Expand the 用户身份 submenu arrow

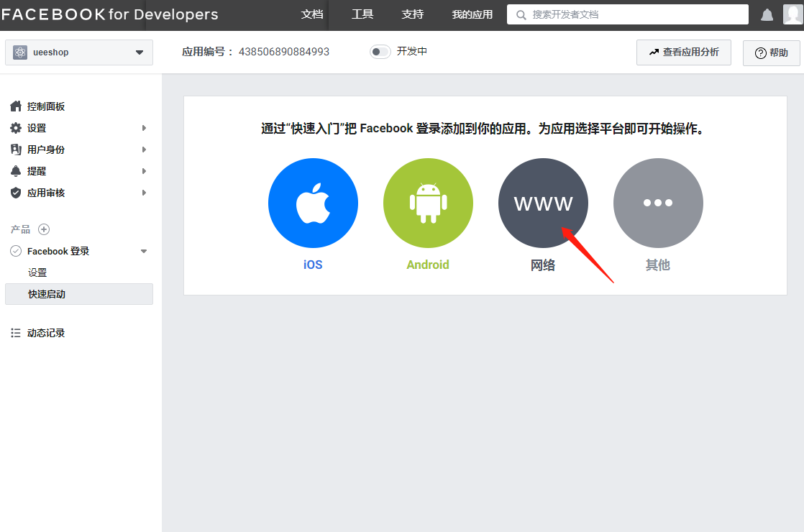point(144,150)
